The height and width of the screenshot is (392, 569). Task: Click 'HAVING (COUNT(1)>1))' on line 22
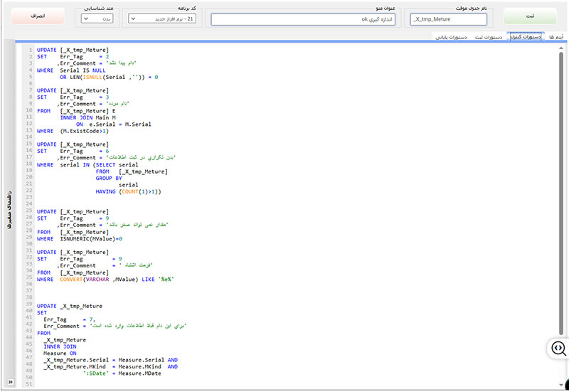click(x=129, y=191)
